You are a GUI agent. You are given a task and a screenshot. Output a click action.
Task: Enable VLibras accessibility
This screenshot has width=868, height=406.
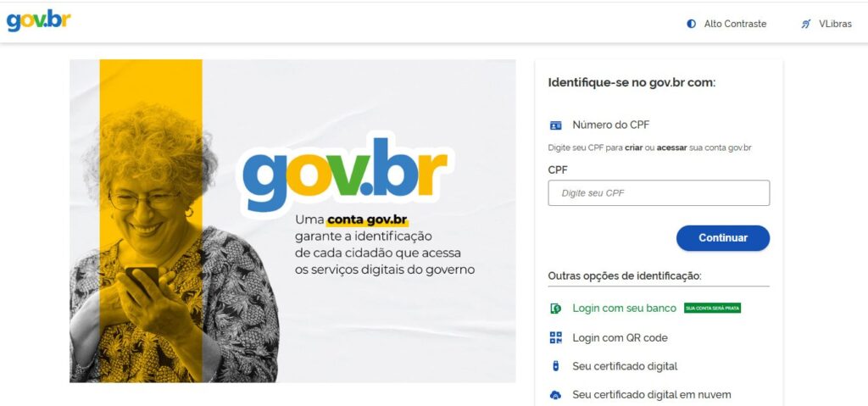826,24
